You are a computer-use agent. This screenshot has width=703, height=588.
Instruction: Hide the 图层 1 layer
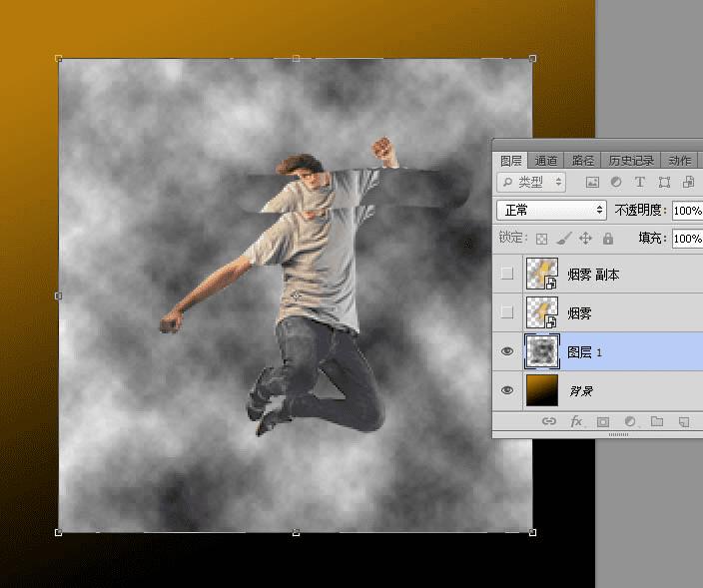(x=507, y=351)
